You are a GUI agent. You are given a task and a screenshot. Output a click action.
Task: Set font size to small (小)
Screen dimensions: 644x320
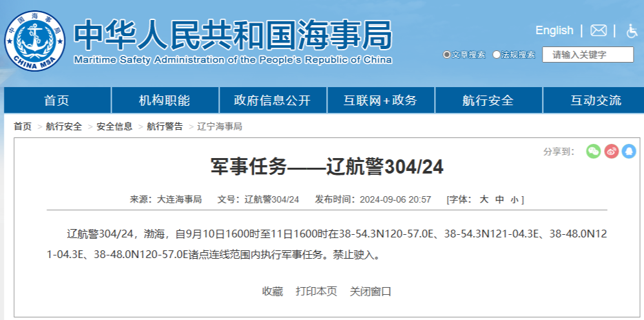coord(514,199)
